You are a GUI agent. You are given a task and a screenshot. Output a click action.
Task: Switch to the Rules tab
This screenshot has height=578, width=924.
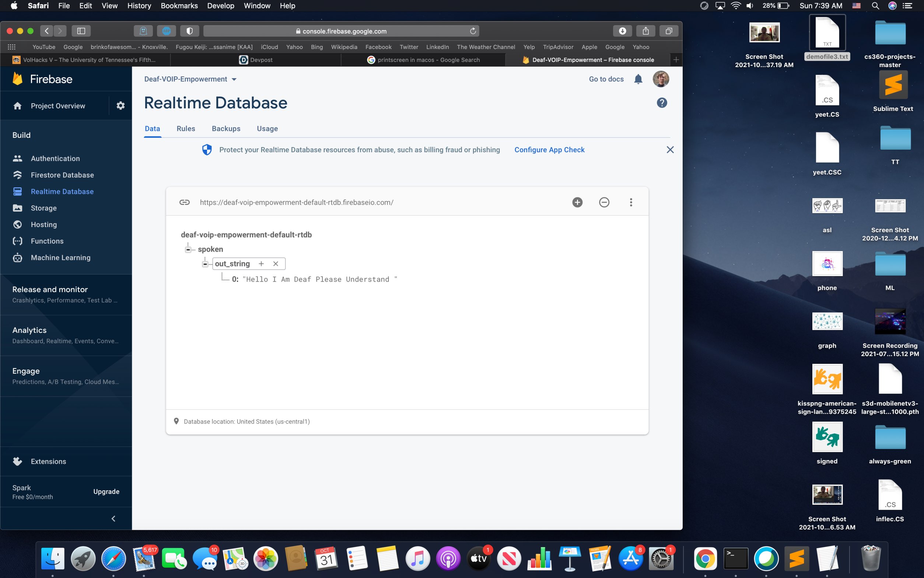coord(186,128)
